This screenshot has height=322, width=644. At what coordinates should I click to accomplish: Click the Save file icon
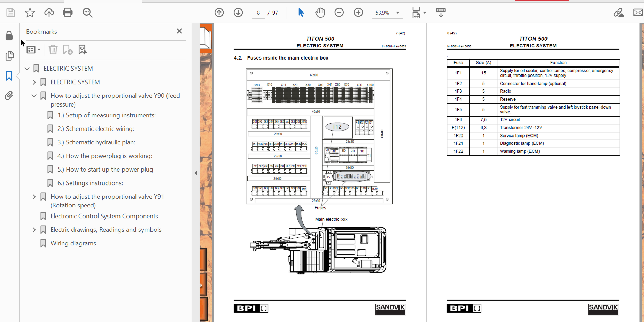[11, 13]
